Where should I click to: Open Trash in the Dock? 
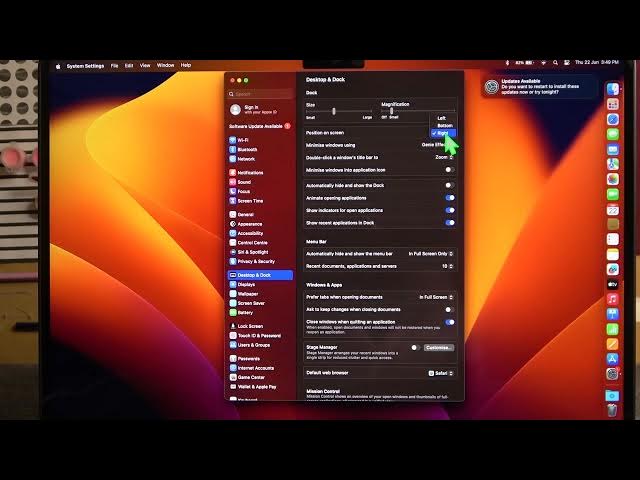(612, 410)
